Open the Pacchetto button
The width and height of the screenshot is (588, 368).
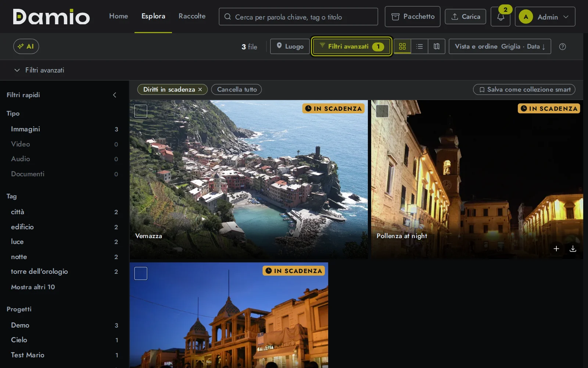[x=412, y=17]
